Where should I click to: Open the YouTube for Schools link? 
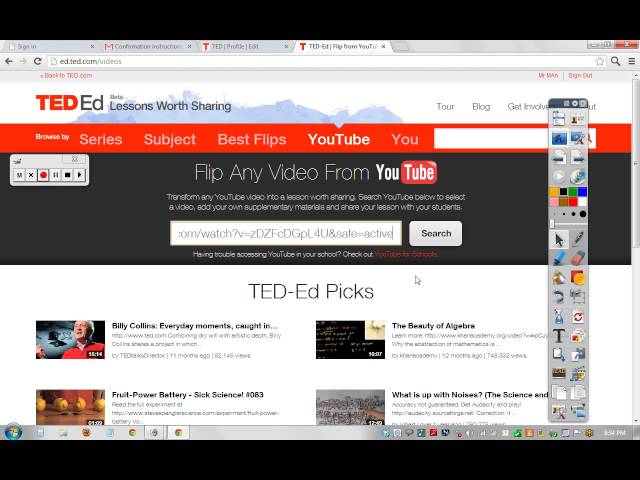click(x=406, y=254)
